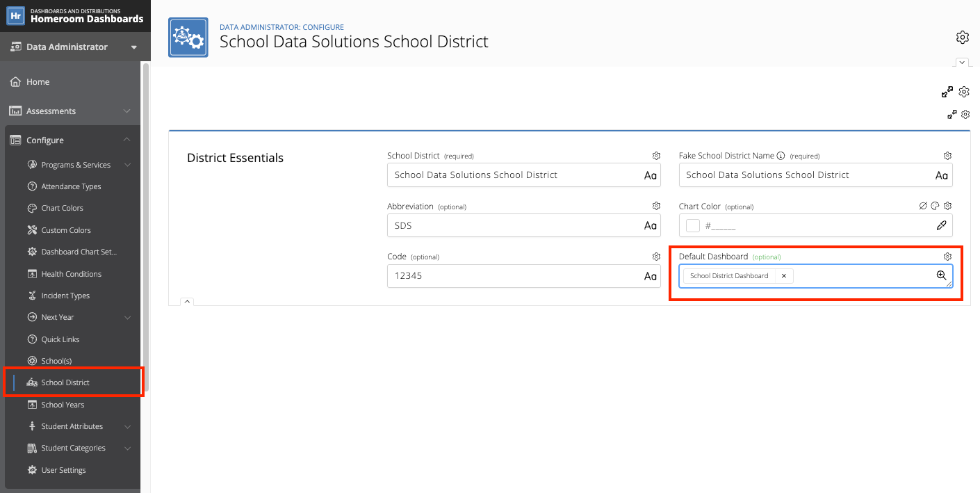Click the sidebar vertical scrollbar
Screen dimensions: 980x493
click(145, 227)
